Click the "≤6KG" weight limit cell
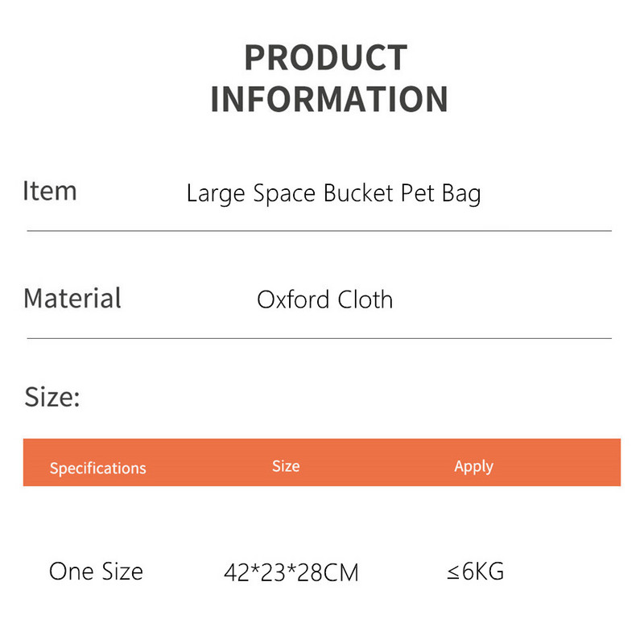Image resolution: width=644 pixels, height=644 pixels. (x=475, y=572)
